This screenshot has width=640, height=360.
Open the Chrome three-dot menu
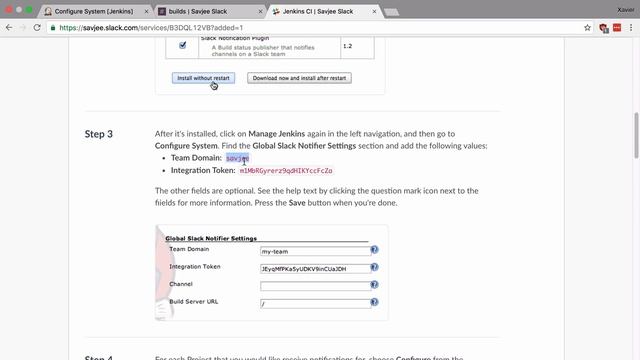(631, 28)
